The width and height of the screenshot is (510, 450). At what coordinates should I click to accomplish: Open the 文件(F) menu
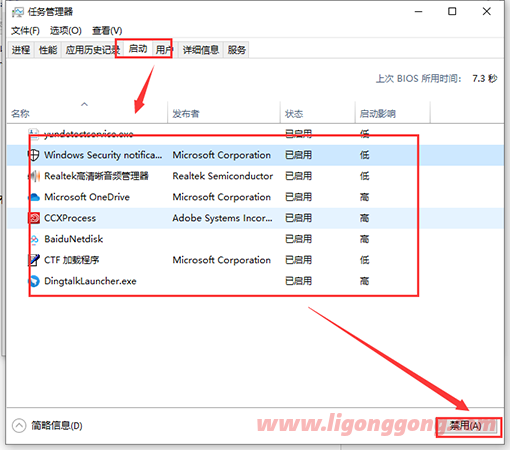25,31
